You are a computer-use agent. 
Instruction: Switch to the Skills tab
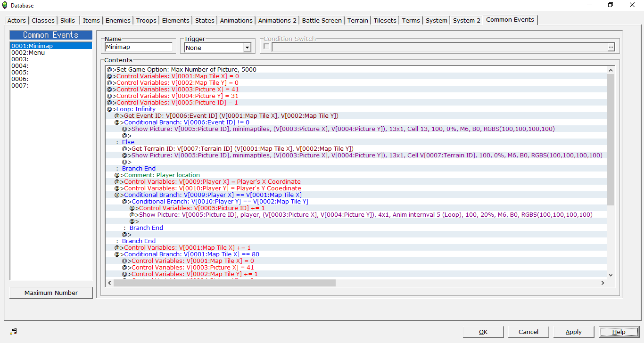coord(67,20)
